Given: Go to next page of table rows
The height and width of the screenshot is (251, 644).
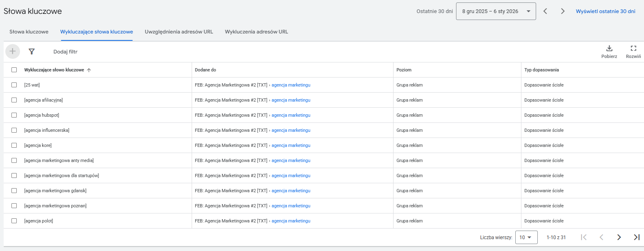Looking at the screenshot, I should point(619,237).
